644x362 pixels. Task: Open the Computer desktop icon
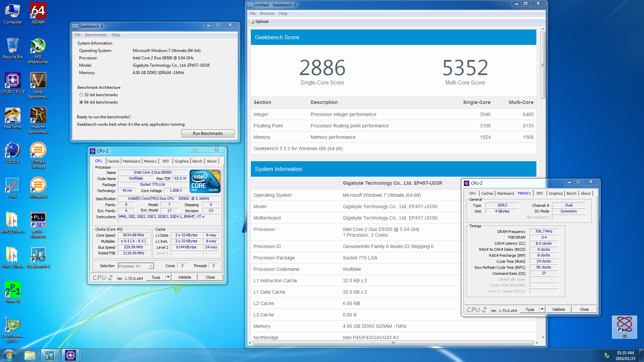coord(13,14)
